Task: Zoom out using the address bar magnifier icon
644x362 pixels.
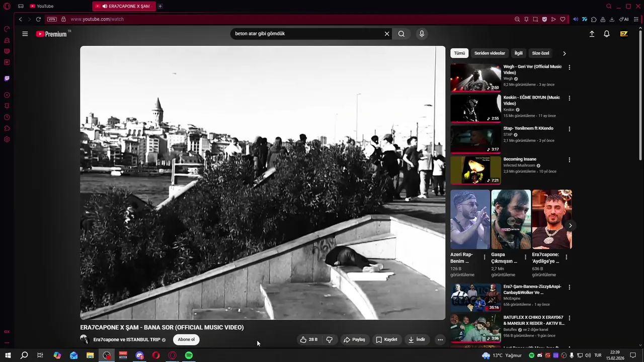Action: 517,19
